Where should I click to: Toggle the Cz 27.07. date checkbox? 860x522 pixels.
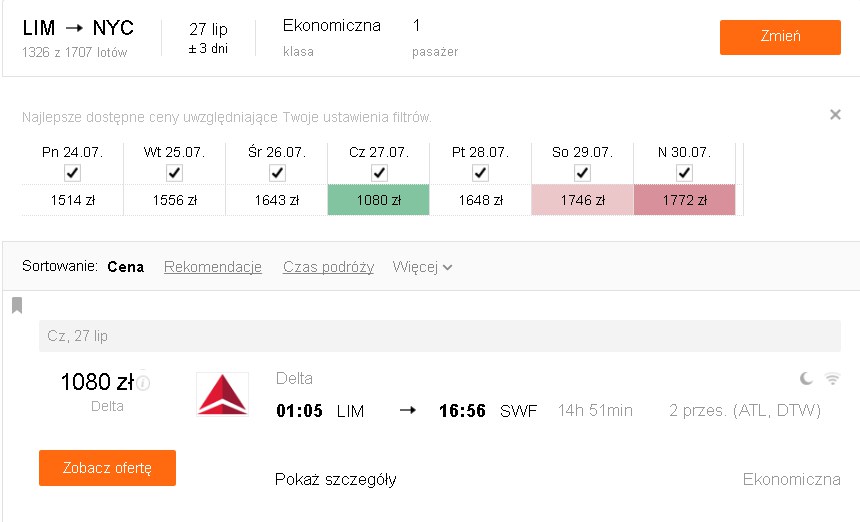(x=379, y=173)
